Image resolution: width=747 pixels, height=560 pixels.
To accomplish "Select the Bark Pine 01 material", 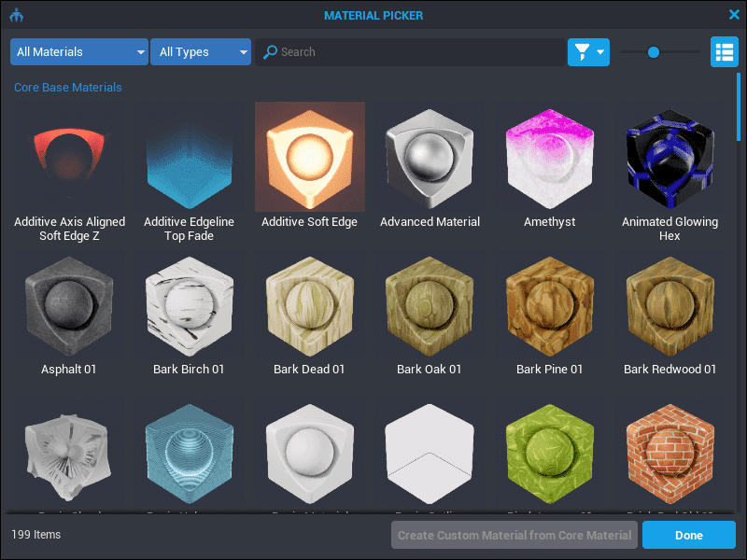I will click(x=549, y=305).
